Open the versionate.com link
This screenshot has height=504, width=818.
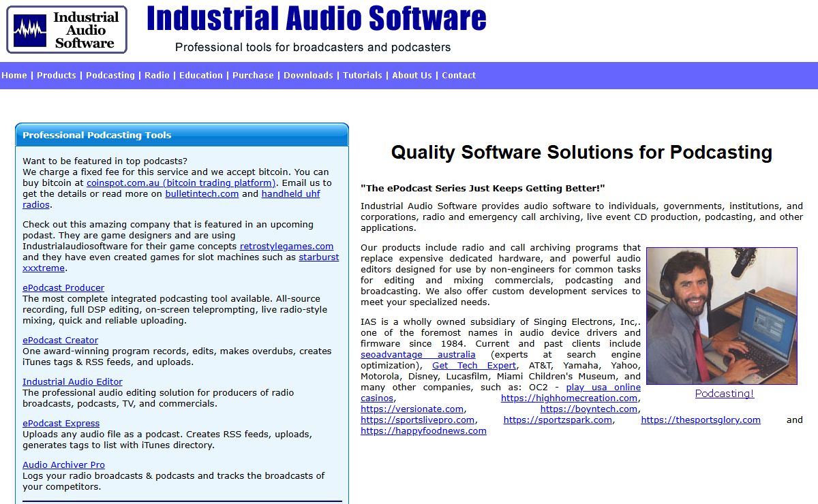(412, 409)
